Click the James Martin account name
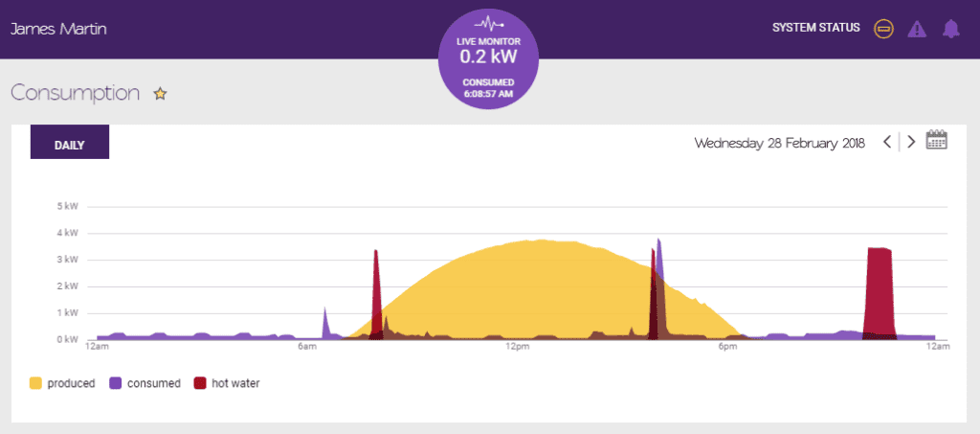Image resolution: width=980 pixels, height=434 pixels. pos(58,29)
